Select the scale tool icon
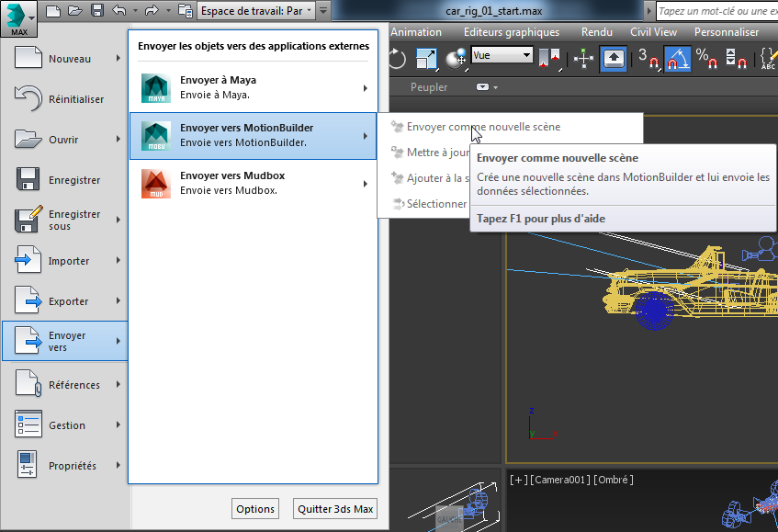The width and height of the screenshot is (778, 532). pos(426,59)
